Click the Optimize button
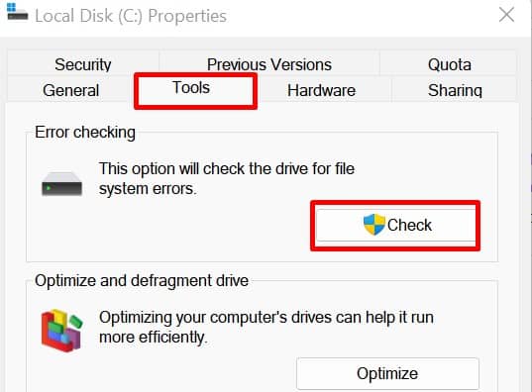The image size is (532, 392). (387, 374)
